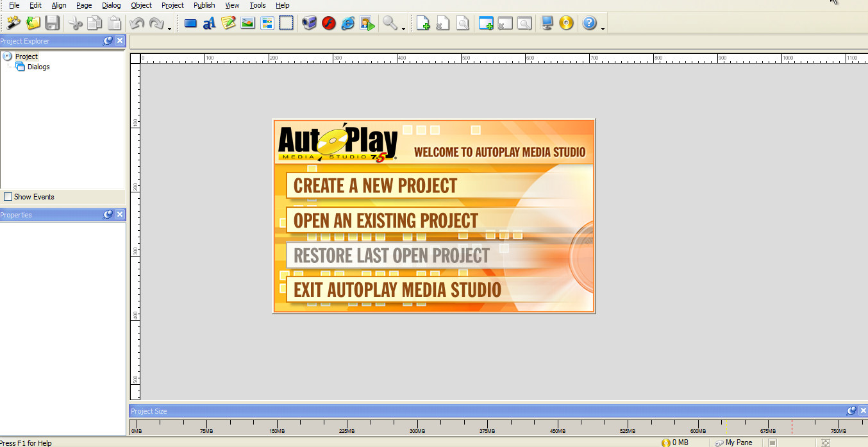Screen dimensions: 868x447
Task: Click the New Image object icon
Action: pyautogui.click(x=247, y=24)
